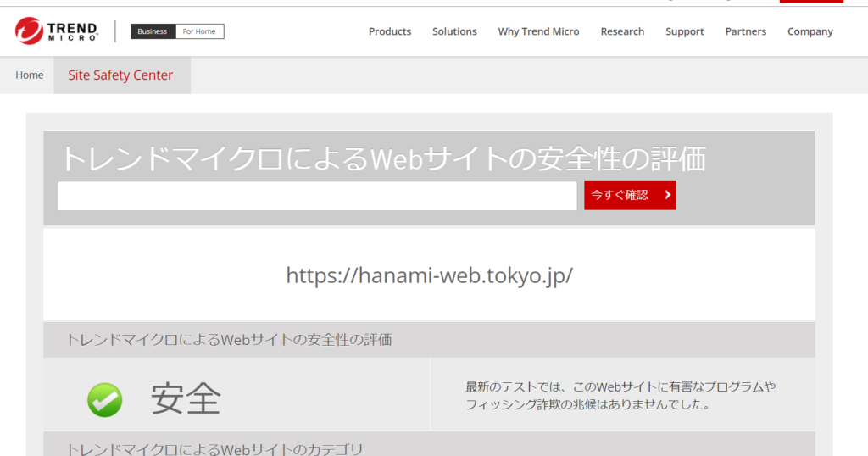
Task: Click the https://hanami-web.tokyo.jp/ URL text
Action: [430, 275]
